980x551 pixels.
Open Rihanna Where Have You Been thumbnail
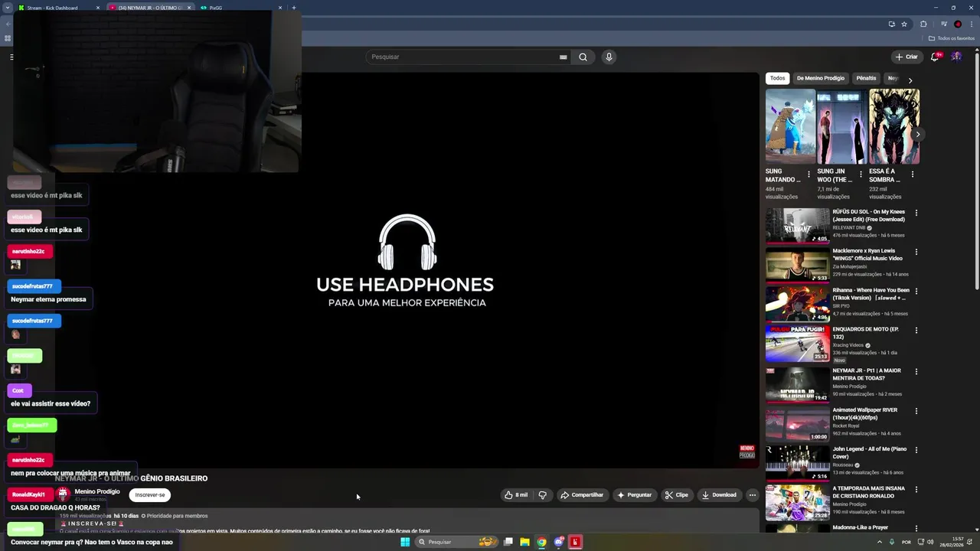[797, 303]
